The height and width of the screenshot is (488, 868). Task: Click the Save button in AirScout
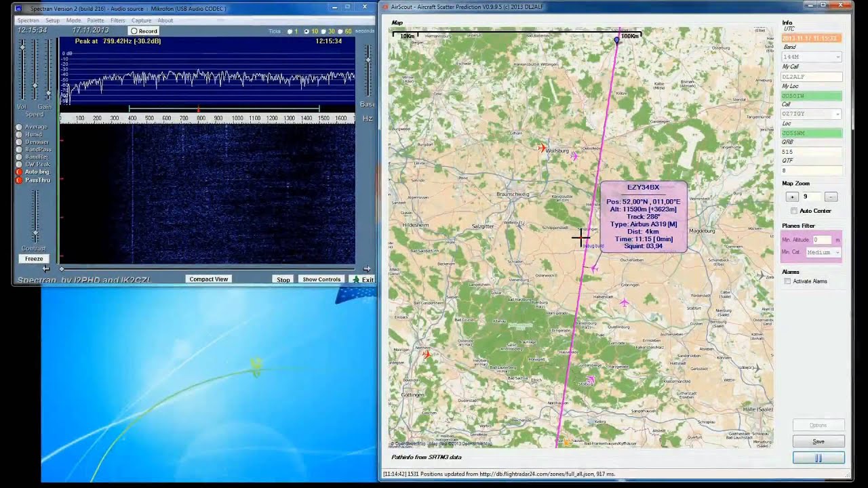[x=818, y=441]
